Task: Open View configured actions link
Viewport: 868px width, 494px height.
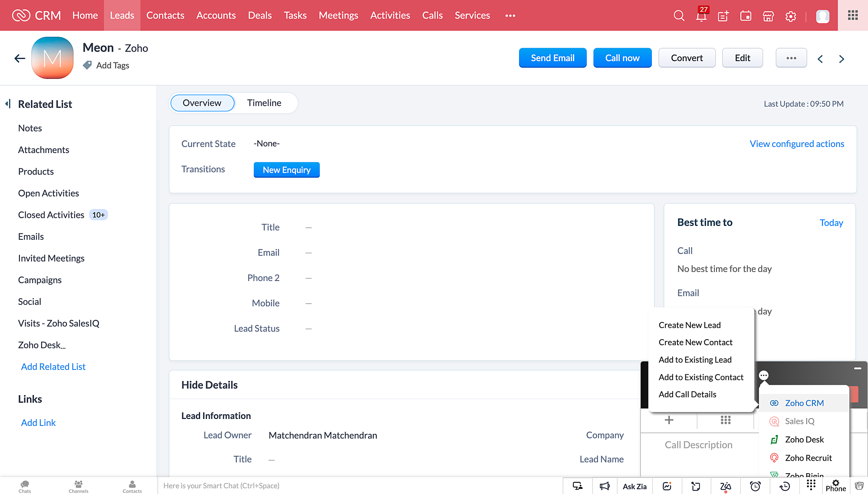Action: pos(797,144)
